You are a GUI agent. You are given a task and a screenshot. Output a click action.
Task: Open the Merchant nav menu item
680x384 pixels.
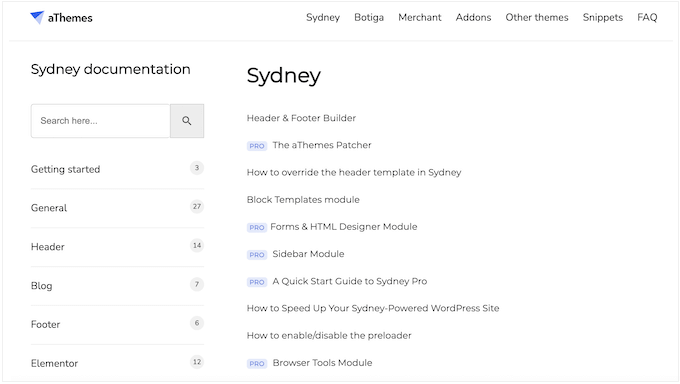point(420,17)
